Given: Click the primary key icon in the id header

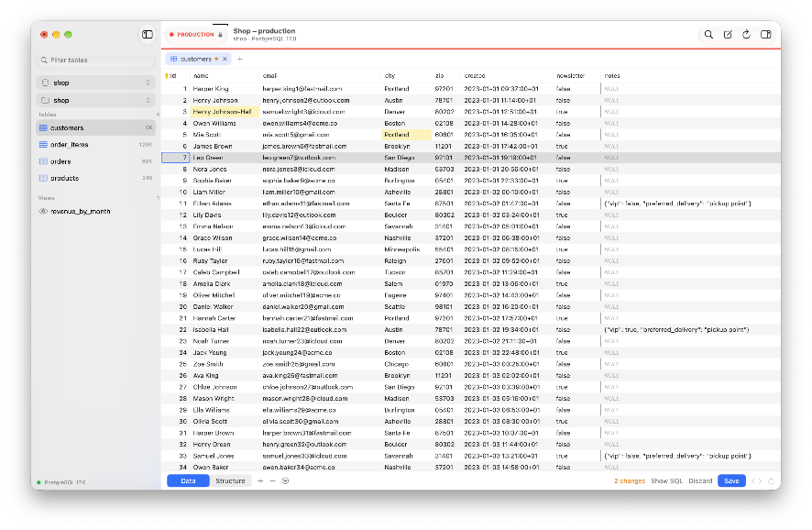Looking at the screenshot, I should (x=166, y=75).
